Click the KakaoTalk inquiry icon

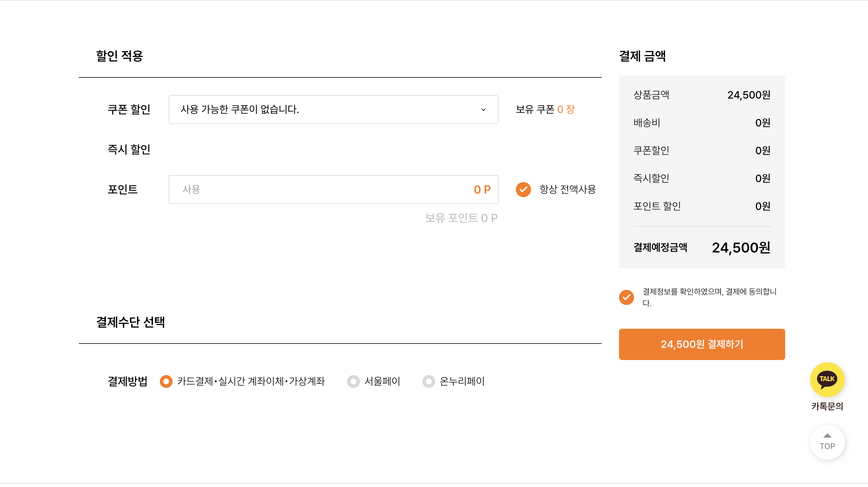pyautogui.click(x=827, y=379)
